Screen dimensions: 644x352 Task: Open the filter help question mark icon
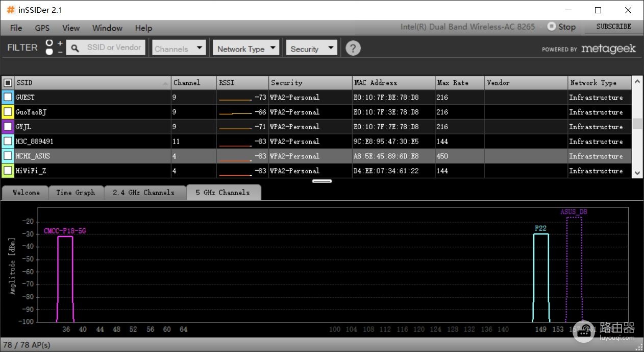(x=353, y=48)
